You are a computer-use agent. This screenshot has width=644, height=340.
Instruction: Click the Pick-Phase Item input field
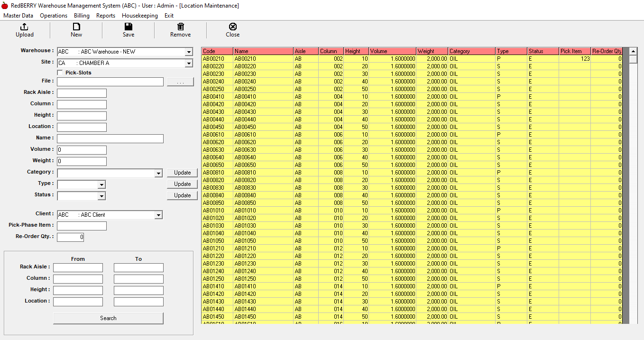click(82, 226)
